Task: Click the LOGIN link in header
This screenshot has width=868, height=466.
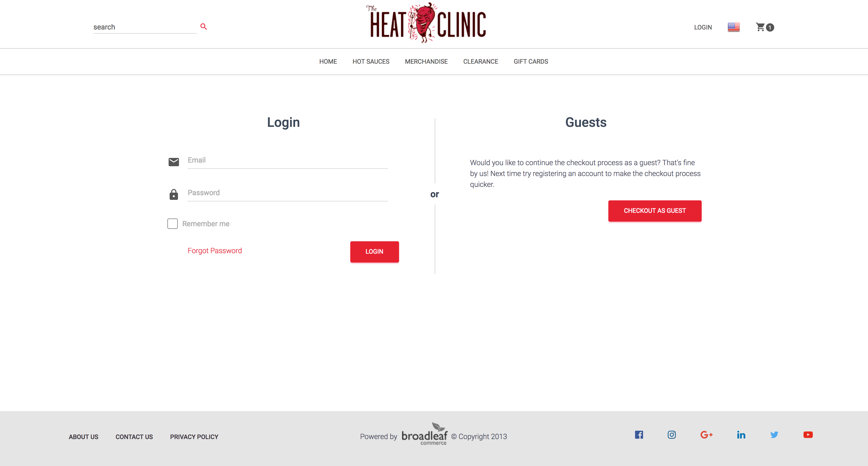Action: point(702,27)
